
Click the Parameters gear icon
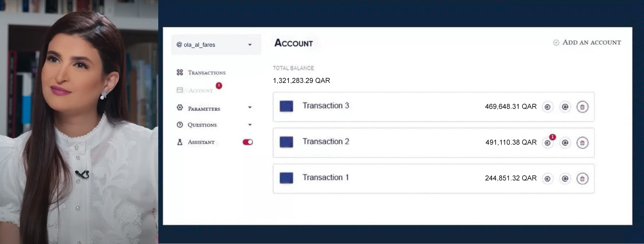(180, 107)
